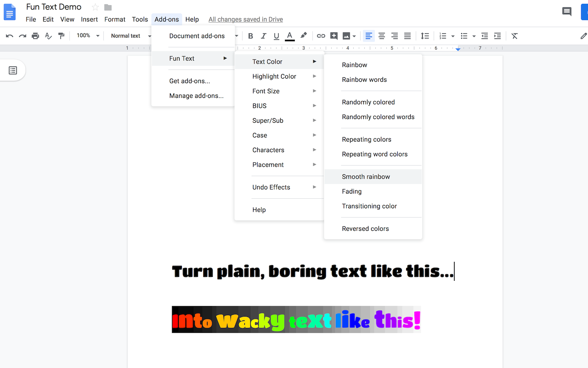
Task: Open the move-to-folder icon
Action: point(108,7)
